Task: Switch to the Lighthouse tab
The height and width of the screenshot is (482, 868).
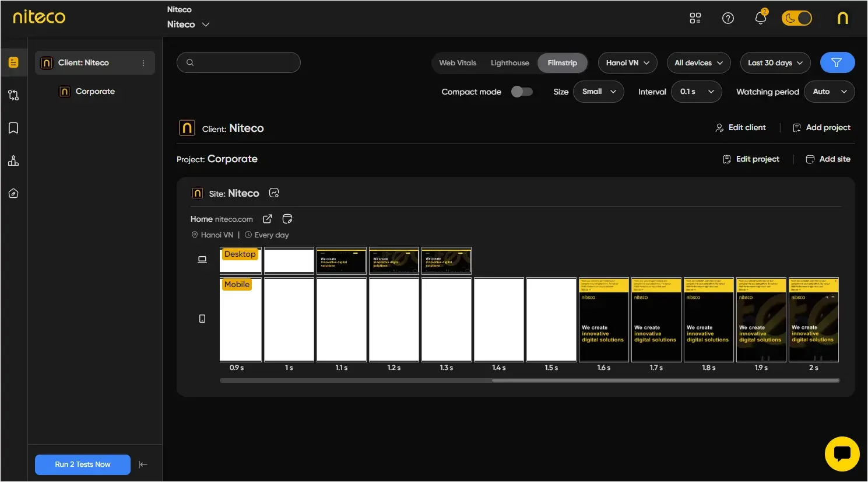Action: (510, 63)
